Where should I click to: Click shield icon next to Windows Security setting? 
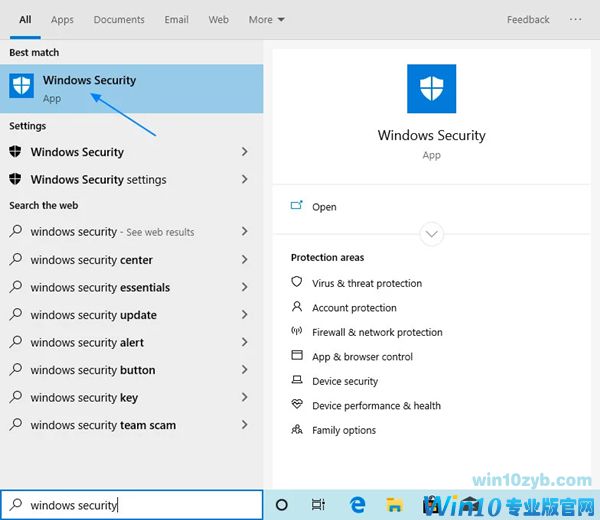(15, 151)
